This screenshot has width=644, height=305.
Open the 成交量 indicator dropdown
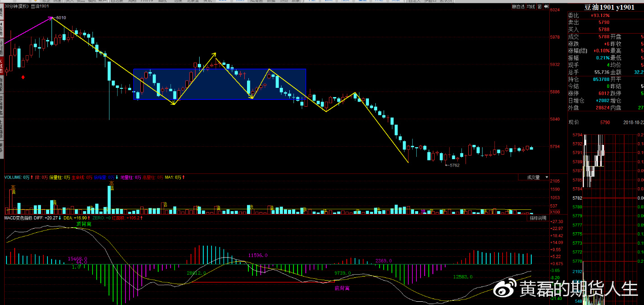pyautogui.click(x=537, y=177)
